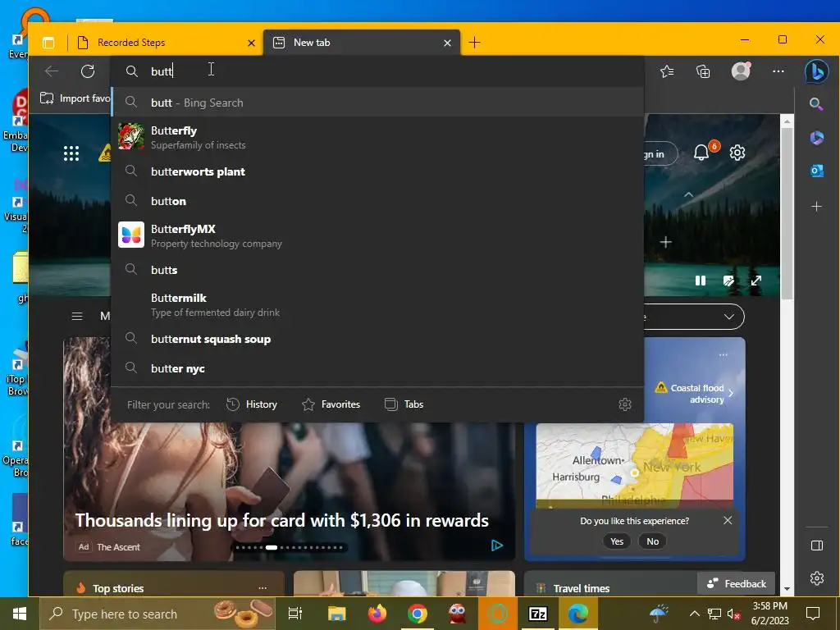
Task: Click the page vertical scrollbar thumb
Action: [x=787, y=213]
